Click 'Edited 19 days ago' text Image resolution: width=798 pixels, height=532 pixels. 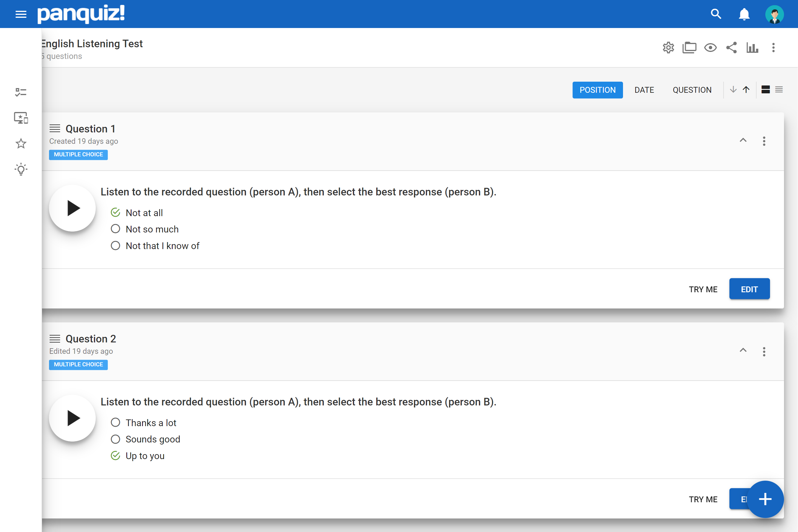81,351
